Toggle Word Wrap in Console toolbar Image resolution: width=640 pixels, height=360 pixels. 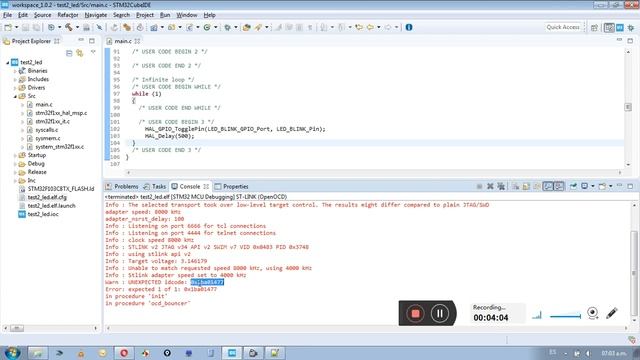(537, 187)
